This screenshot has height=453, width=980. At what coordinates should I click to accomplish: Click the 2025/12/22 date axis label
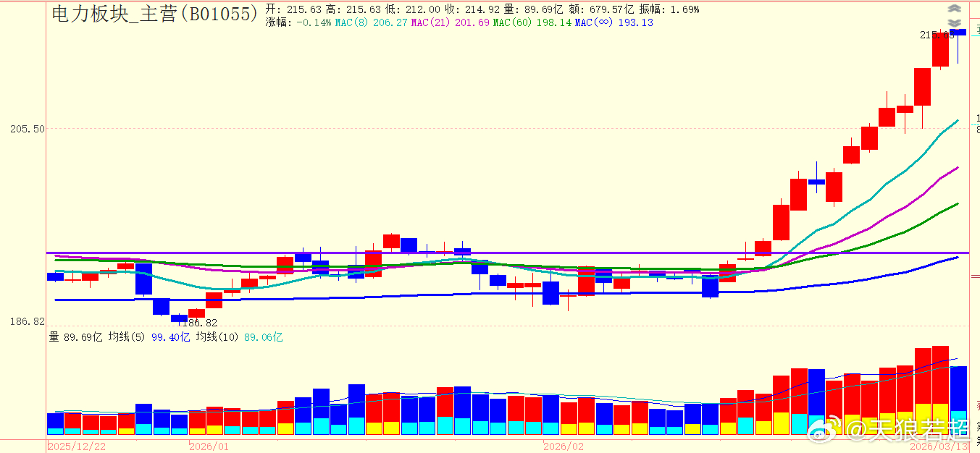[x=78, y=446]
